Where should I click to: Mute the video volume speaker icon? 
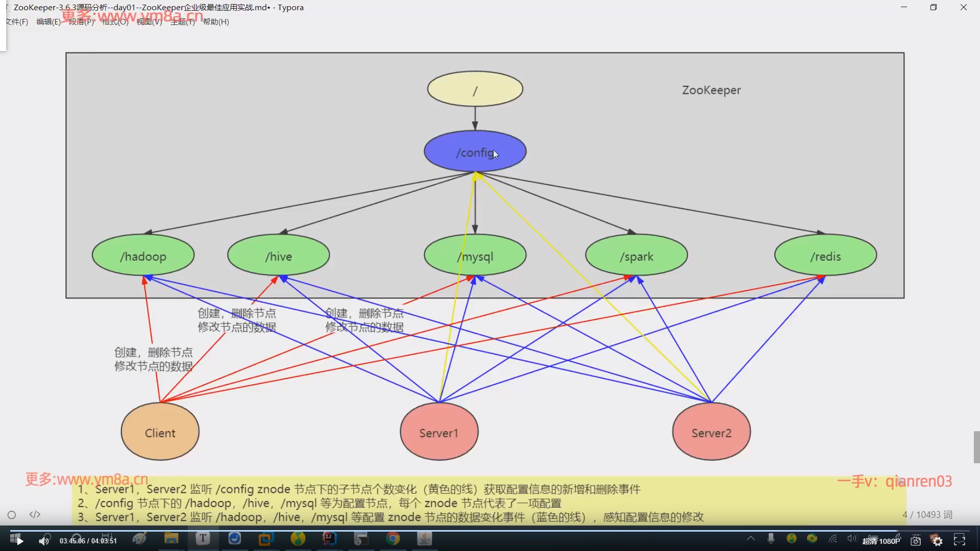44,540
